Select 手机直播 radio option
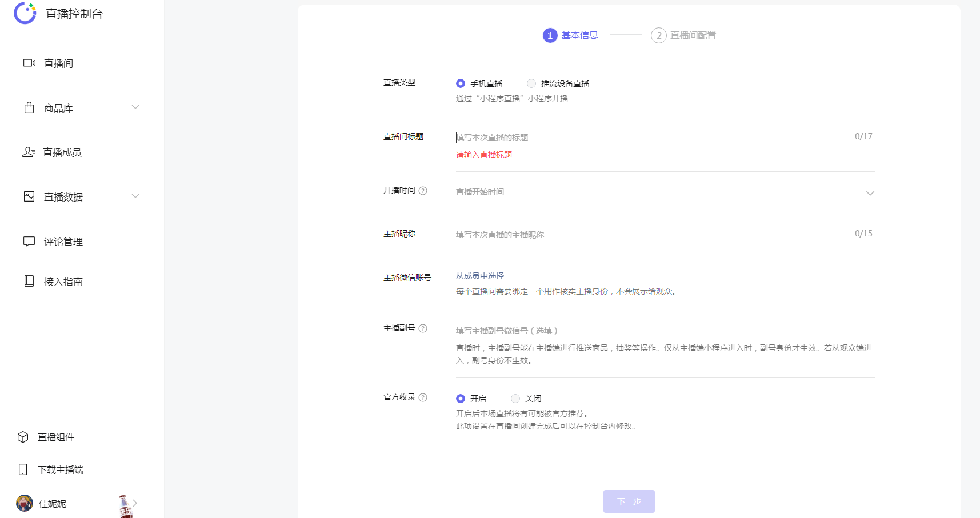The height and width of the screenshot is (518, 980). 461,83
